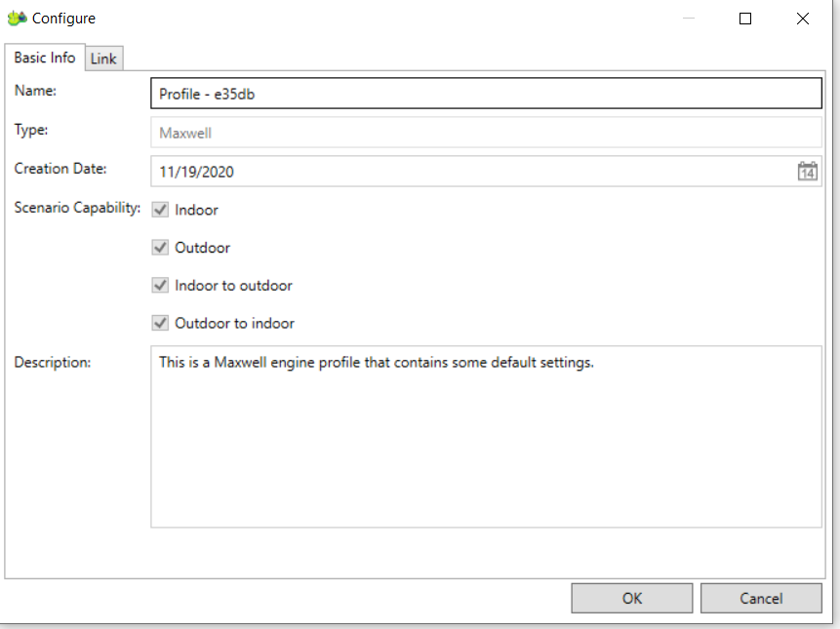Click the Cancel button

pyautogui.click(x=761, y=598)
